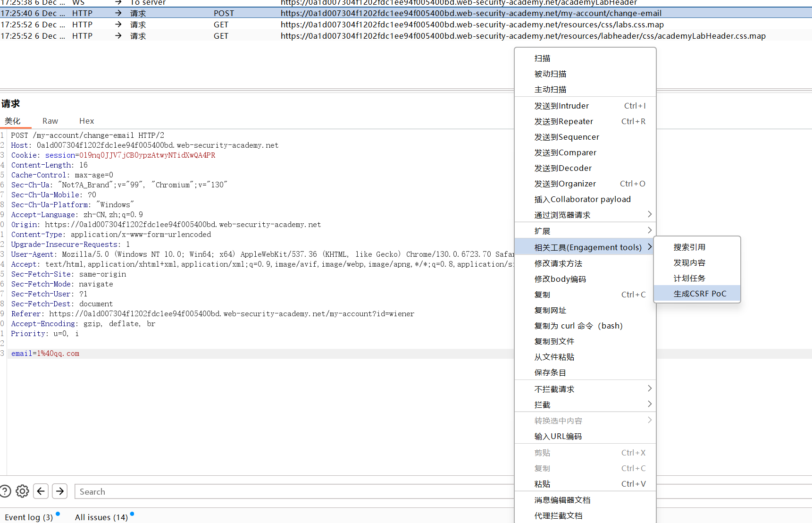Click 复制为 curl 命令 (bash) menu entry
The image size is (812, 523).
pyautogui.click(x=578, y=326)
